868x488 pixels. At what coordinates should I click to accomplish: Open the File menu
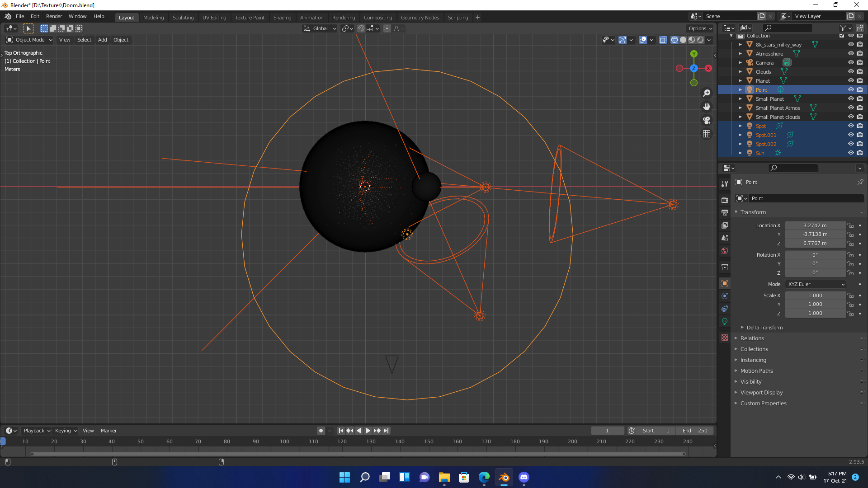[20, 16]
